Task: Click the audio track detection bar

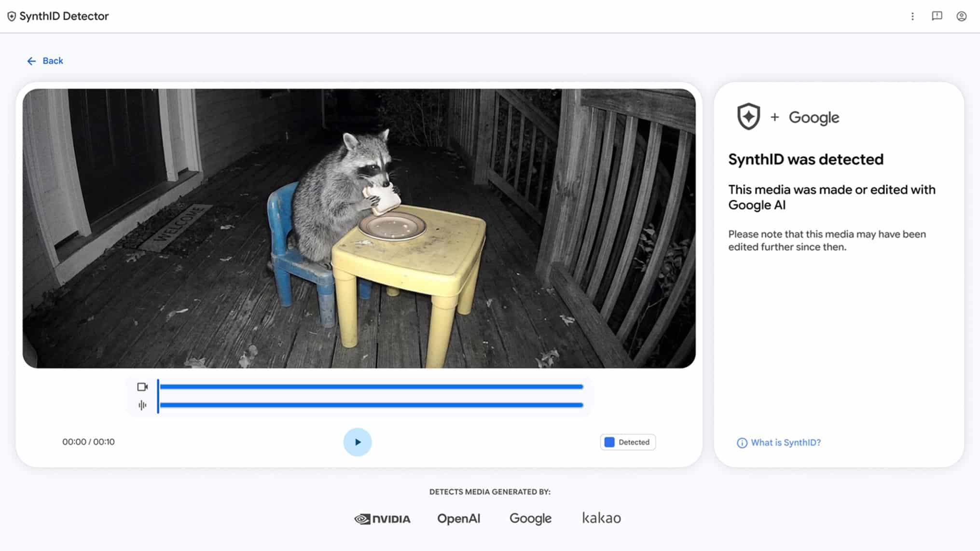Action: pos(372,405)
